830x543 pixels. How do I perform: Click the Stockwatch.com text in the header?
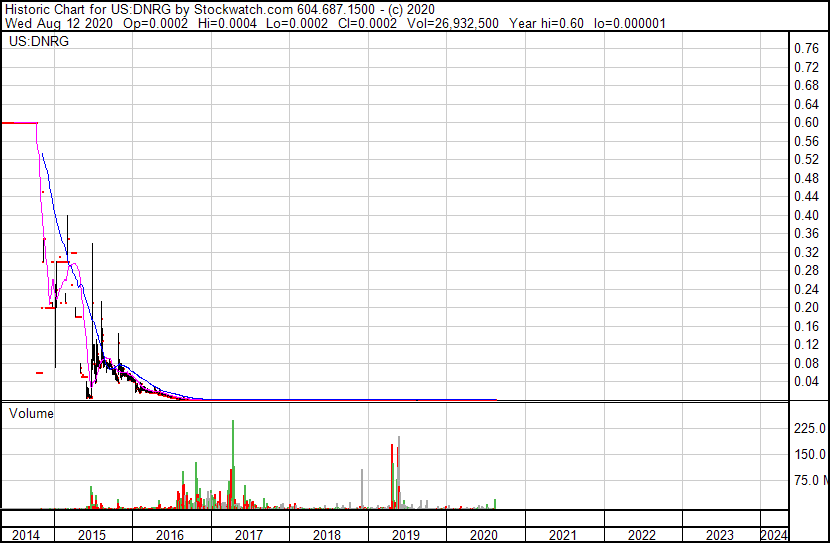tap(227, 8)
